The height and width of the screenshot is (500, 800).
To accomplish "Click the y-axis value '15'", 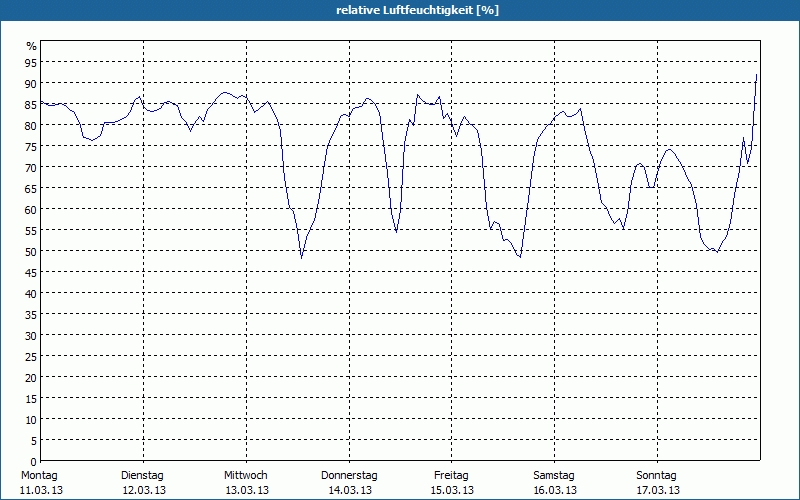I will click(x=31, y=398).
